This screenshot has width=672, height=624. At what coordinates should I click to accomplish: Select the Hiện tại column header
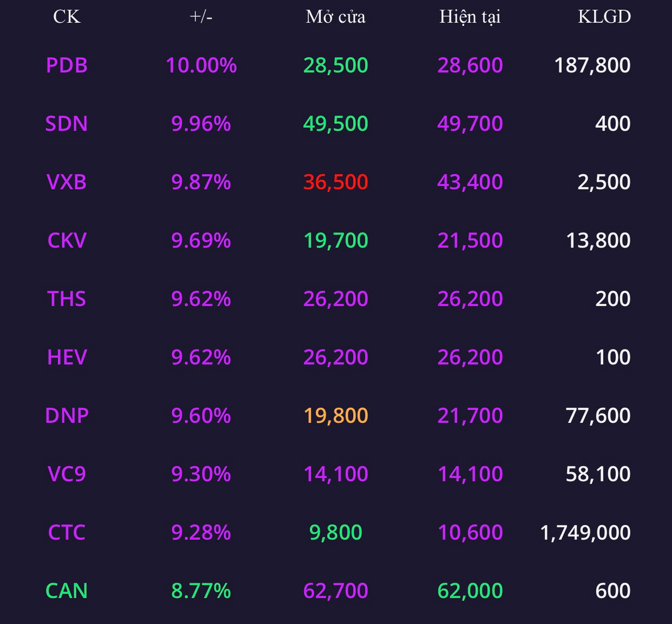[470, 16]
